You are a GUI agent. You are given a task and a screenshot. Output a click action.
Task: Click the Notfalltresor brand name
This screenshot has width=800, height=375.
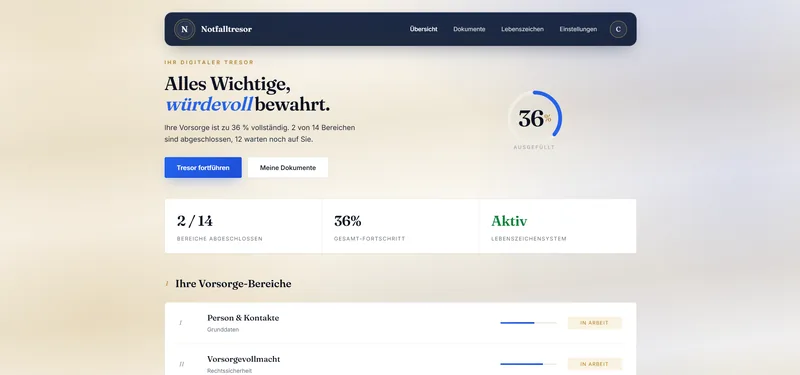pyautogui.click(x=226, y=29)
